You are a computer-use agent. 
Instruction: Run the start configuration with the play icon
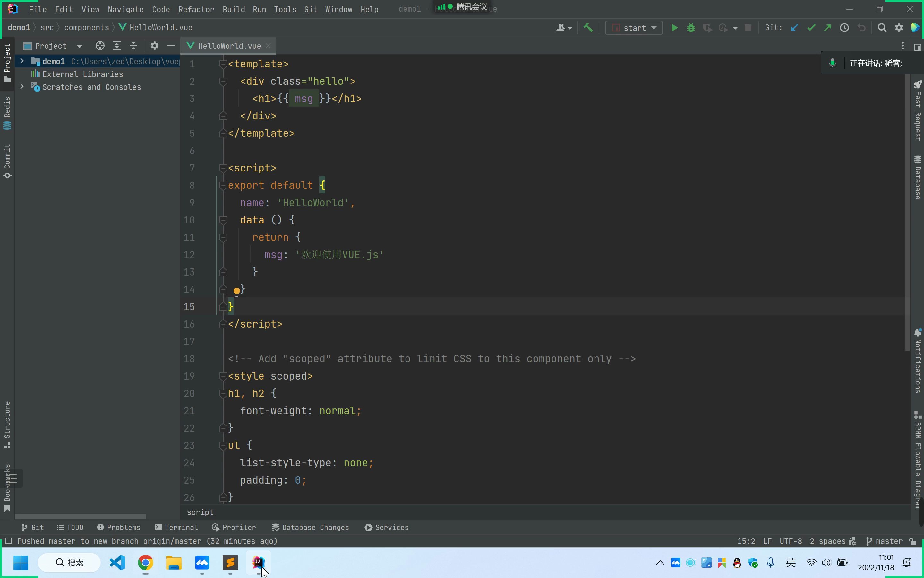click(x=674, y=28)
